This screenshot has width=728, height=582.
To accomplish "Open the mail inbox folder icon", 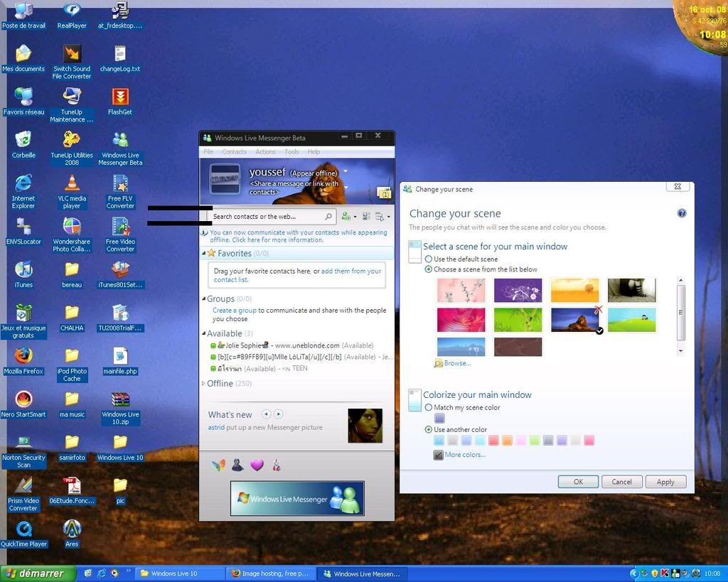I will tap(384, 192).
